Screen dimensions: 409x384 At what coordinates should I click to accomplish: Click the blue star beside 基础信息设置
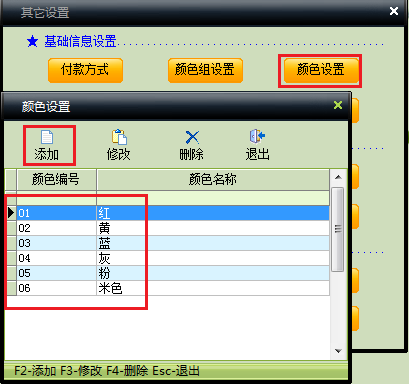[x=32, y=42]
